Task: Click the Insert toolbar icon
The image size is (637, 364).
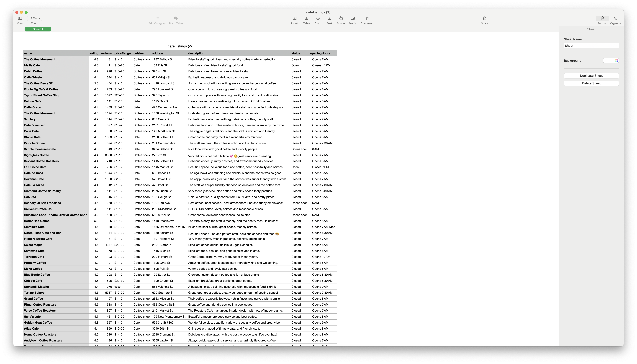Action: 295,18
